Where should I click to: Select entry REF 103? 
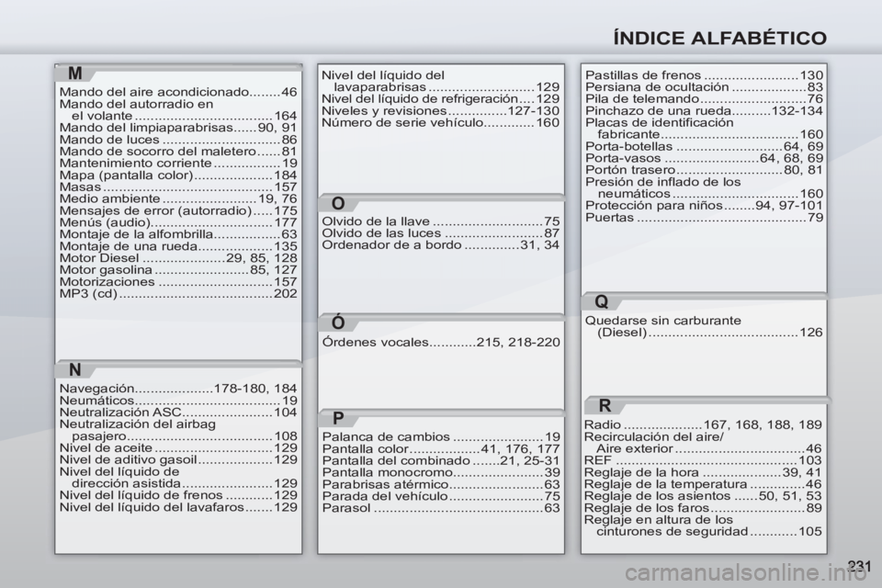[703, 460]
